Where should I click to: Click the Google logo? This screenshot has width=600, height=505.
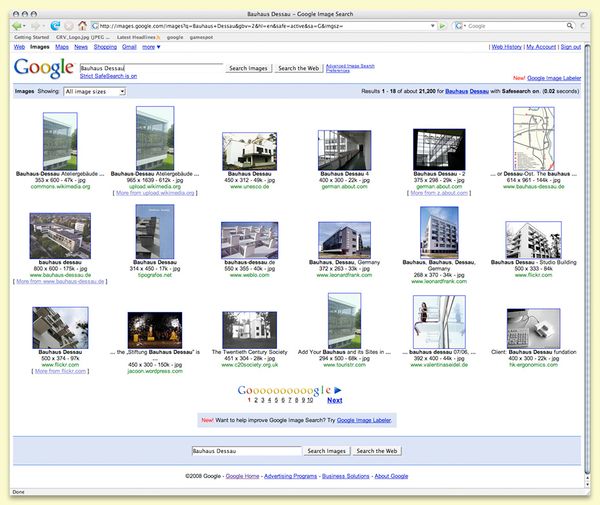pyautogui.click(x=43, y=69)
